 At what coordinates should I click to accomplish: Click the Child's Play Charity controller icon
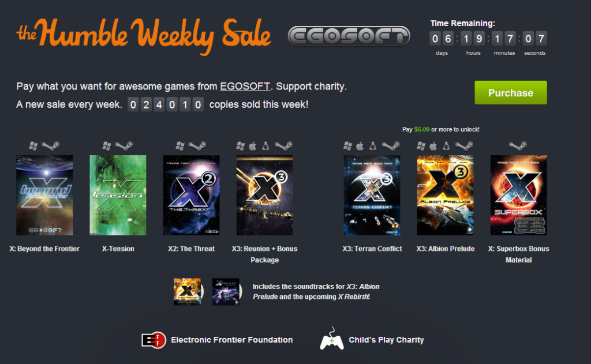pos(332,339)
